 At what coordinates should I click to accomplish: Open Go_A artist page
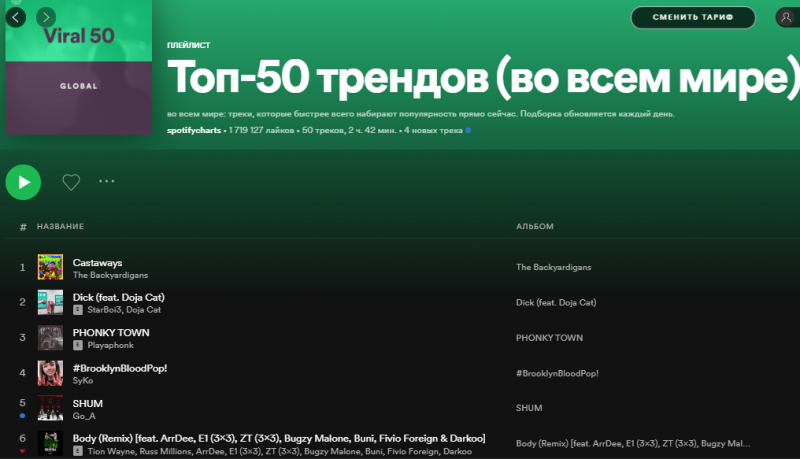pyautogui.click(x=84, y=414)
